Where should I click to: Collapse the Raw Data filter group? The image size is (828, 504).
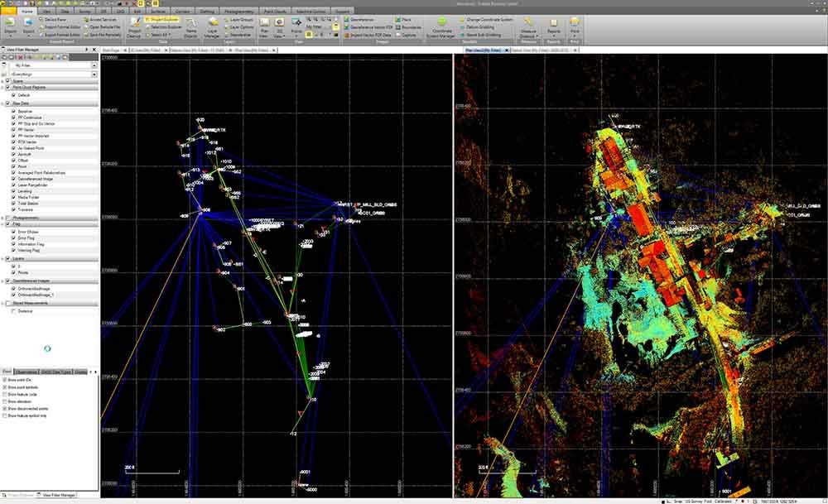point(3,103)
